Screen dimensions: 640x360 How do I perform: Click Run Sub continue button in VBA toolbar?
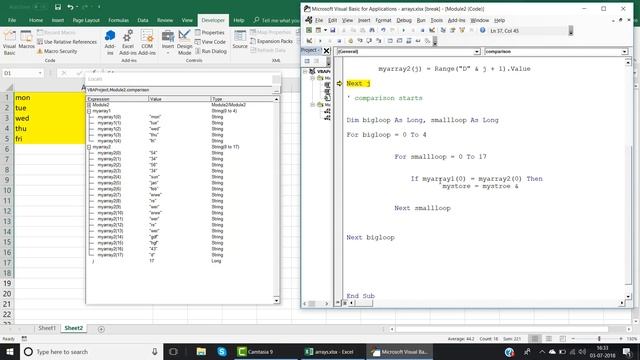(x=404, y=30)
